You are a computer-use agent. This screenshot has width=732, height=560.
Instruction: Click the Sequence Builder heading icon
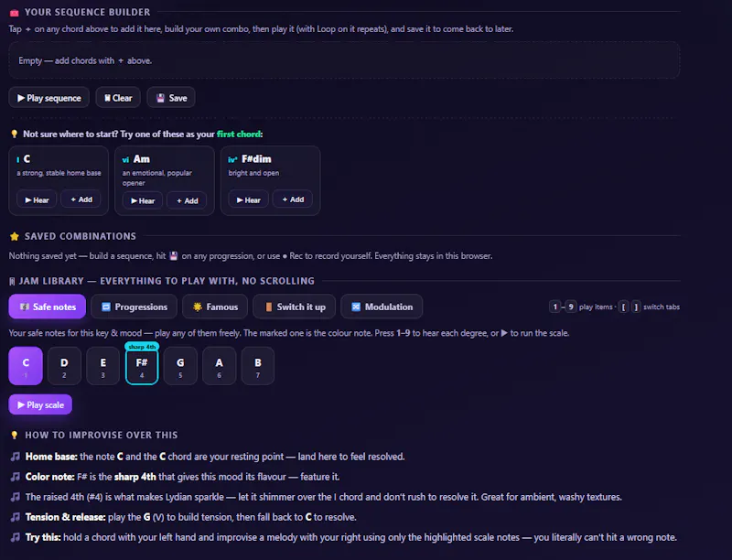click(15, 13)
